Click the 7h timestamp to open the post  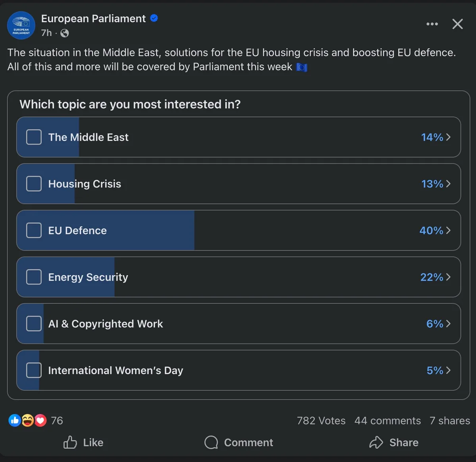tap(46, 33)
